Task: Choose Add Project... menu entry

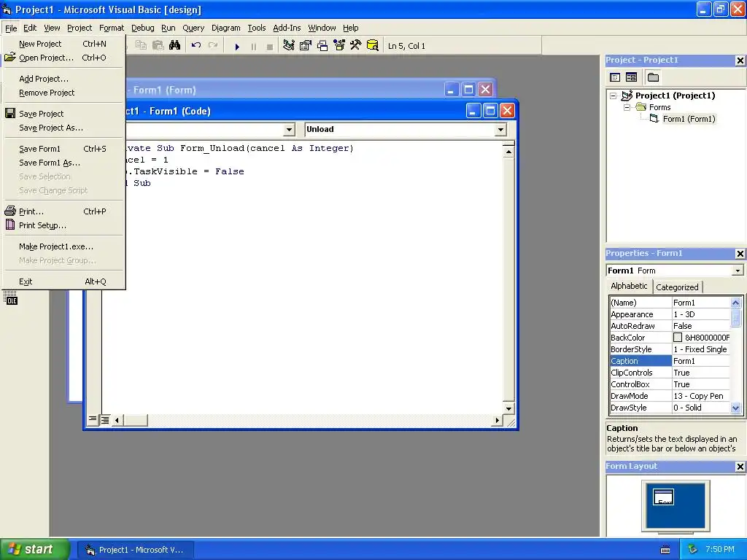Action: tap(63, 79)
